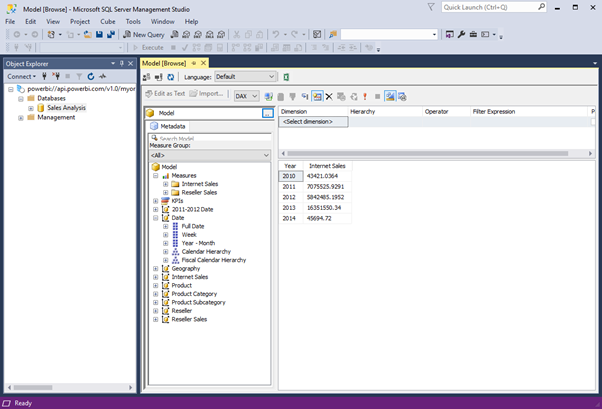Click the Internet Sales column header
This screenshot has height=409, width=602.
pos(327,166)
